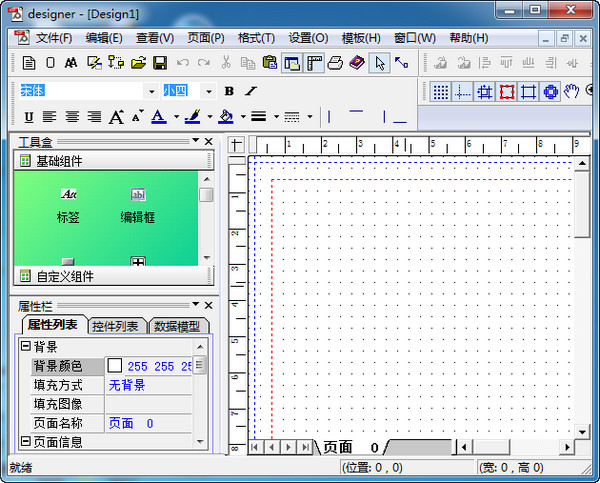Click the Save (floppy disk) toolbar icon

pos(160,63)
